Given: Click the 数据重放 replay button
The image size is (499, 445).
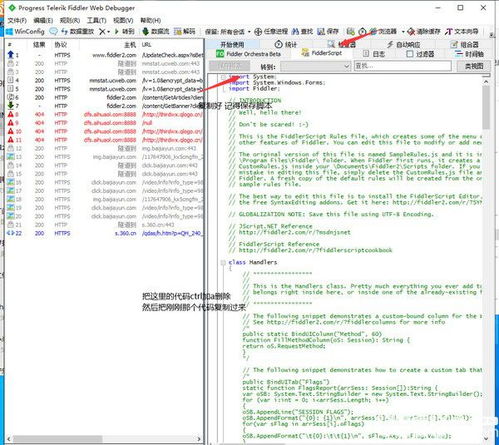Looking at the screenshot, I should [x=77, y=31].
